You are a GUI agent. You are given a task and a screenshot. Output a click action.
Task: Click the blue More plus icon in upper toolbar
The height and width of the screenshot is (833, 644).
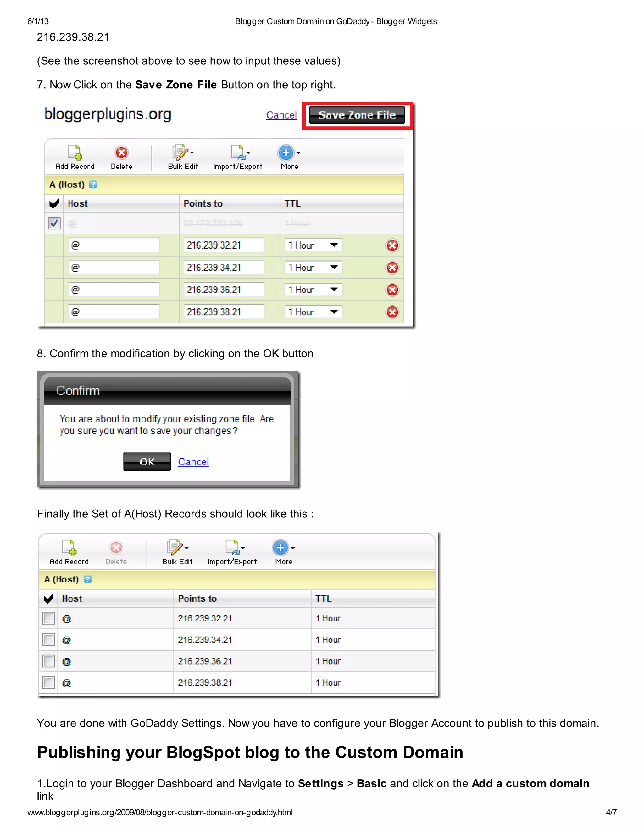286,153
